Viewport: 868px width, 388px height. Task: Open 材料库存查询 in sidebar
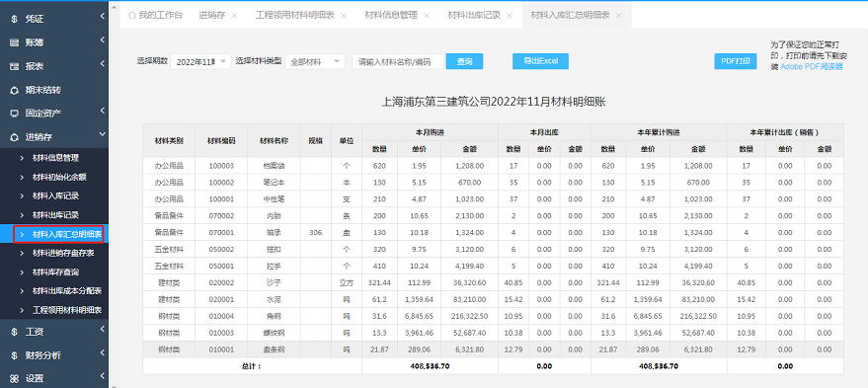point(55,272)
